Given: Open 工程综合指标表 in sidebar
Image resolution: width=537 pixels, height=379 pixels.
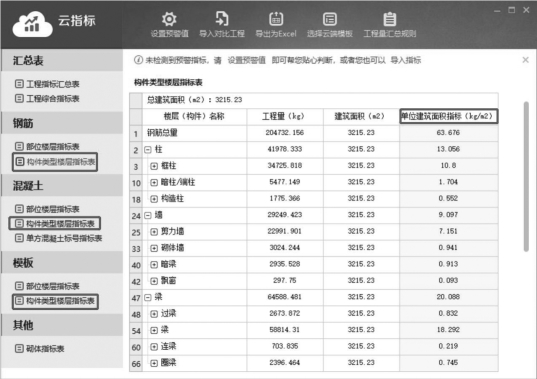Looking at the screenshot, I should [x=47, y=99].
